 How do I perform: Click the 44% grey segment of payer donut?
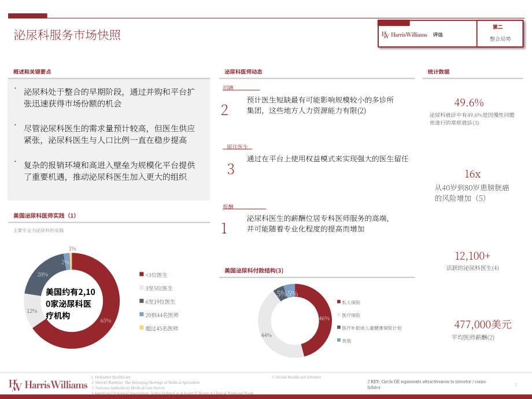tap(267, 335)
